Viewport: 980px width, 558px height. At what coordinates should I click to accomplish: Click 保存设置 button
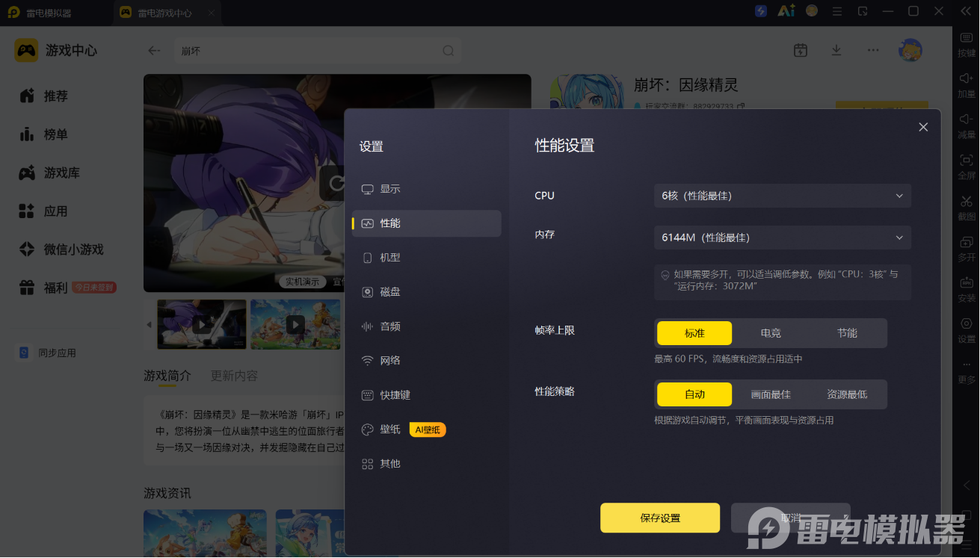[660, 518]
